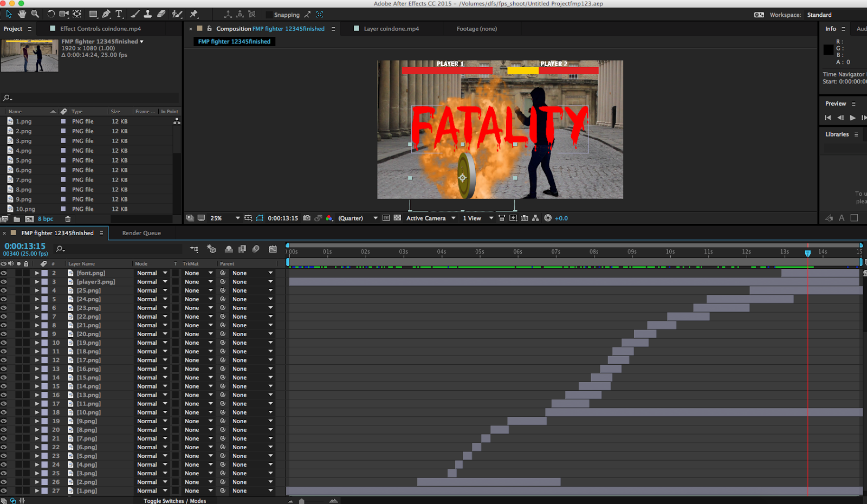Image resolution: width=867 pixels, height=504 pixels.
Task: Select the Selection arrow tool
Action: [9, 14]
